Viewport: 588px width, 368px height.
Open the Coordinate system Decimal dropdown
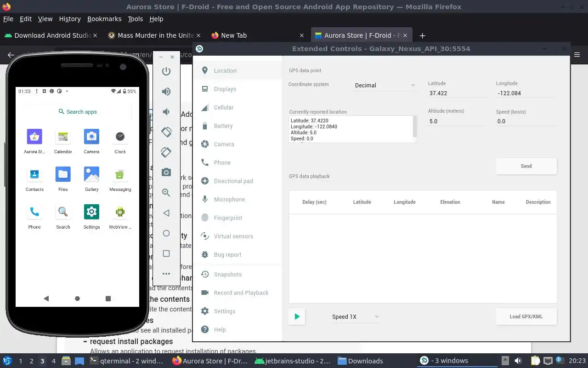click(x=385, y=85)
